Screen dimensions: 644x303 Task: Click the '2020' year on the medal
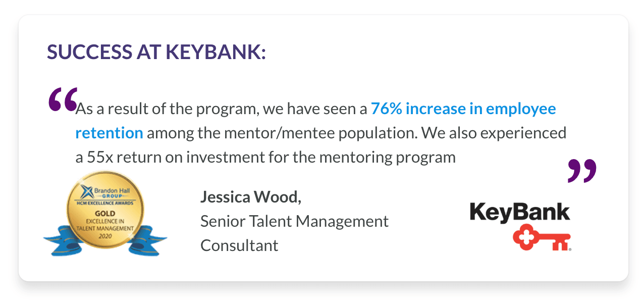106,235
